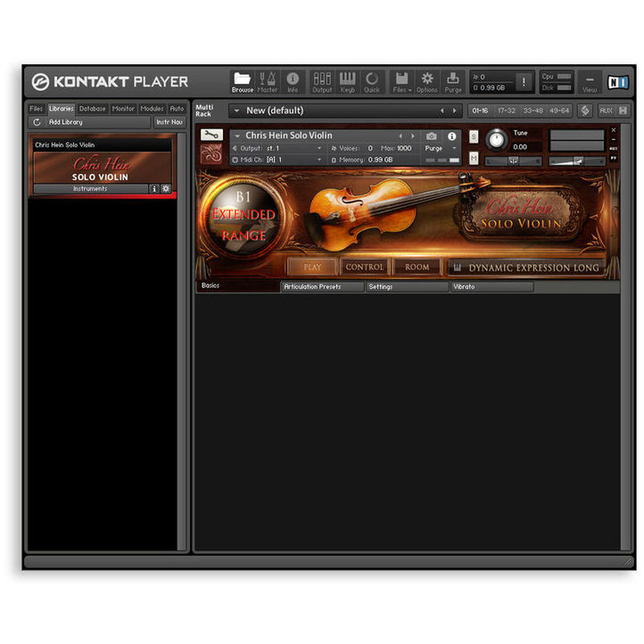Image resolution: width=644 pixels, height=644 pixels.
Task: Open the Dynamic Expression Long articulation selector
Action: (x=526, y=268)
